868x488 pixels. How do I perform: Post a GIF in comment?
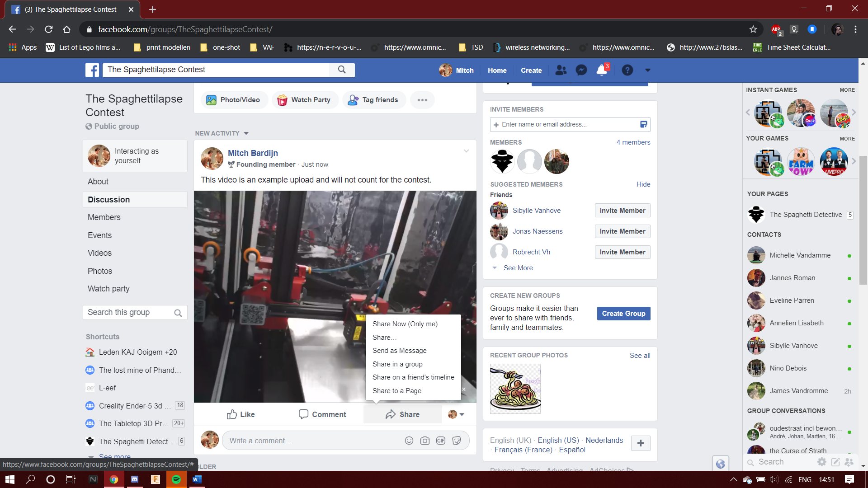coord(441,441)
